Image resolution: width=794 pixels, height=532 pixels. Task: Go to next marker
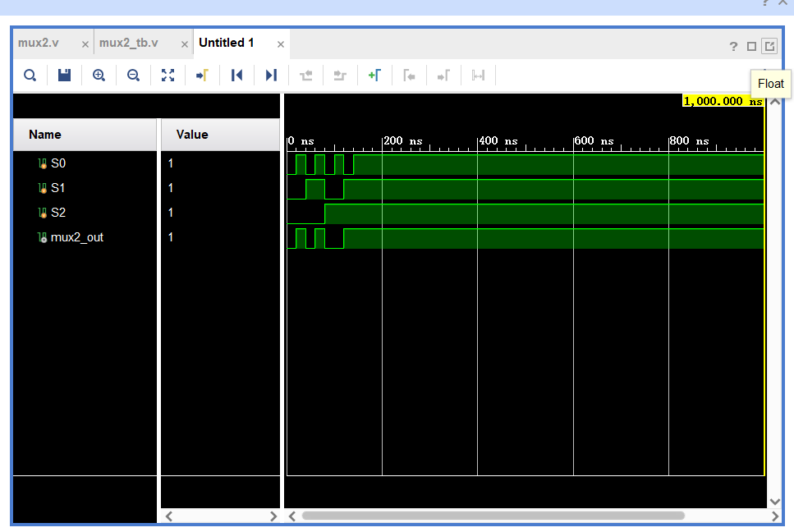point(443,76)
